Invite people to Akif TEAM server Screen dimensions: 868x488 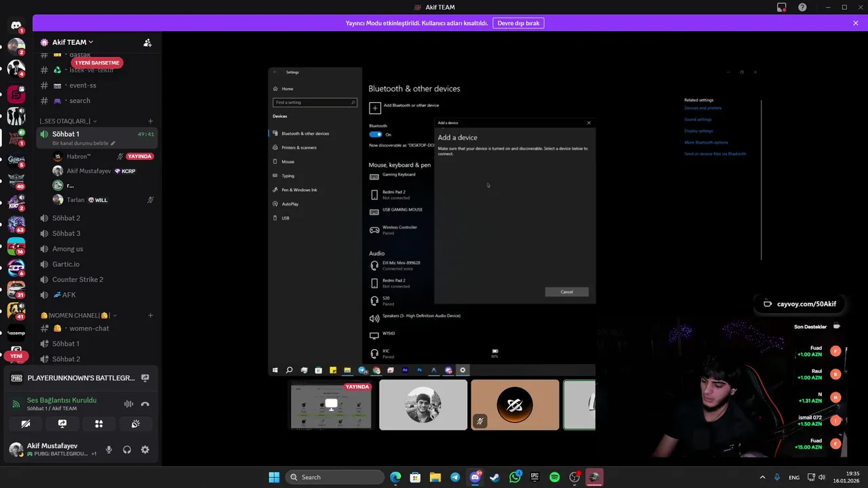[x=147, y=42]
